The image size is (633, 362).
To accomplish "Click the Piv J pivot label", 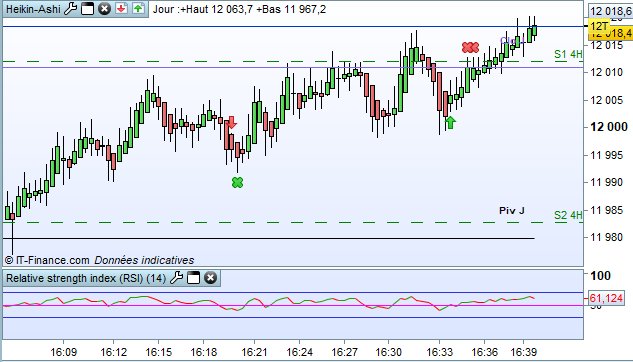I will click(511, 210).
